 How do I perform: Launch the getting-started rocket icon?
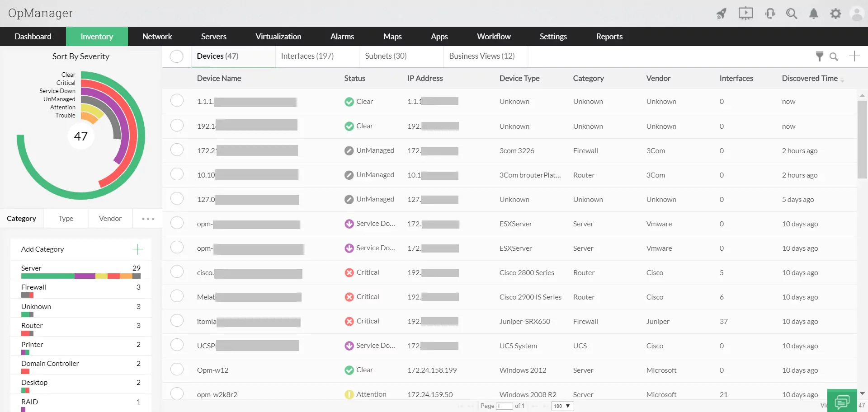click(722, 14)
